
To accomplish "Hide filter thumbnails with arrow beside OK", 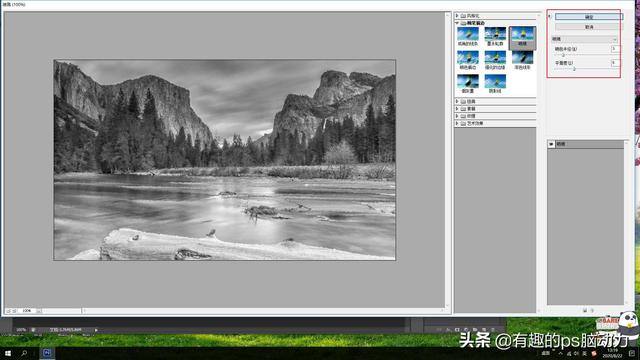I will pos(550,16).
